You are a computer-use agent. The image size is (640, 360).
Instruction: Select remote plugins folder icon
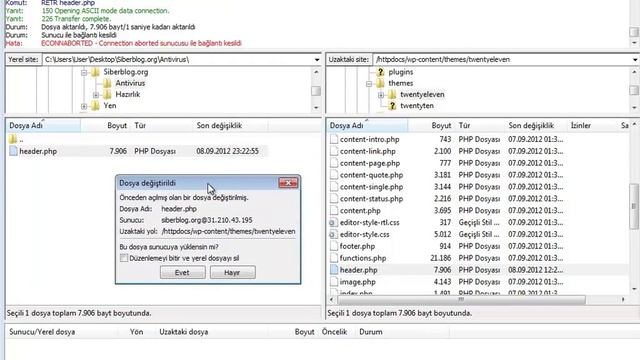tap(380, 72)
